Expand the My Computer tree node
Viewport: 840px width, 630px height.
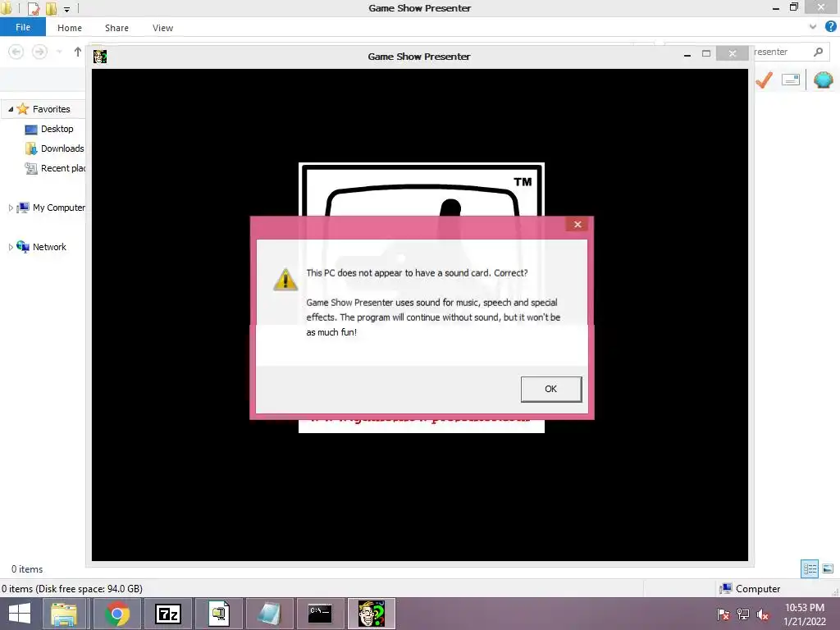click(10, 208)
